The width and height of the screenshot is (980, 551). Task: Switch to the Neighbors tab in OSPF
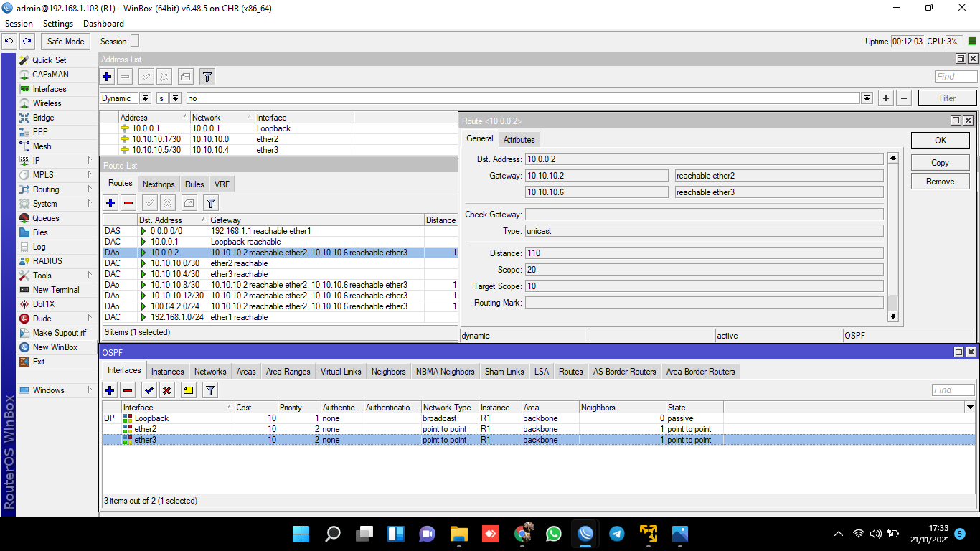[388, 371]
